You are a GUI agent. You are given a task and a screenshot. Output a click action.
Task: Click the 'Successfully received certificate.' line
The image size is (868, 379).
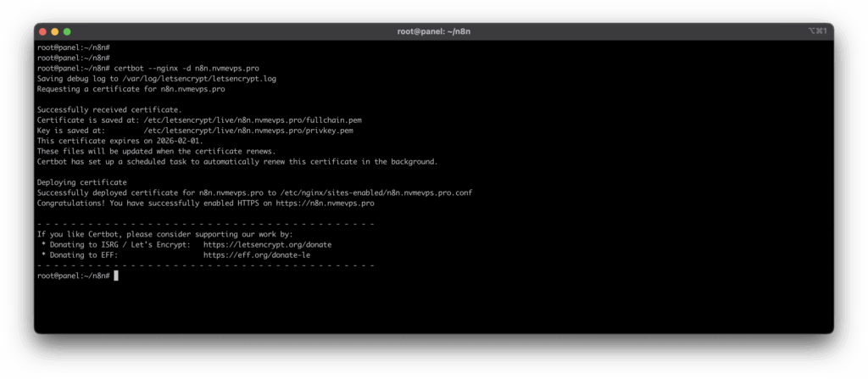109,109
